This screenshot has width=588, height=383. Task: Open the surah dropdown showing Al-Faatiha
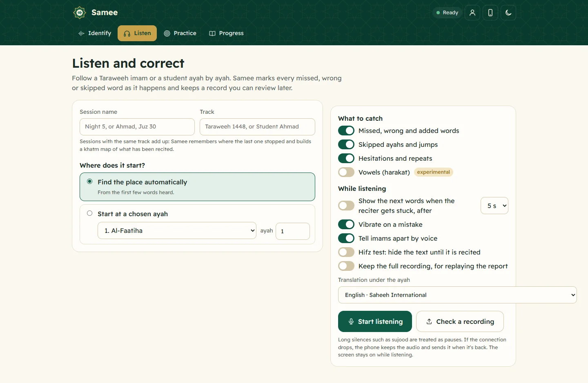point(177,230)
